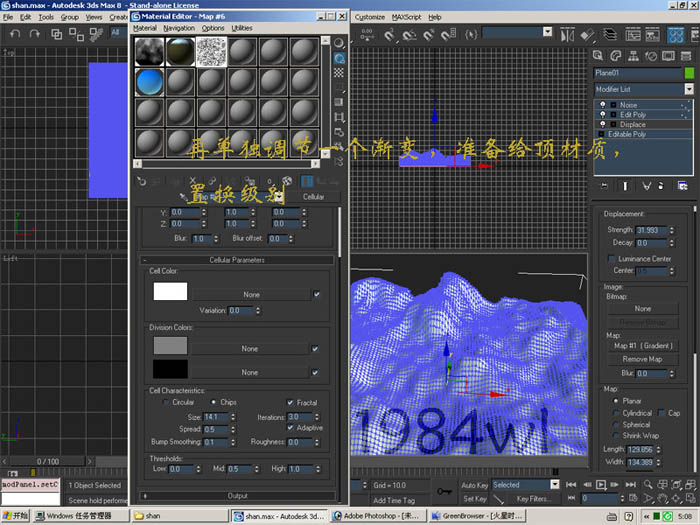Open the map name dropdown arrow
The image size is (700, 525).
(279, 197)
